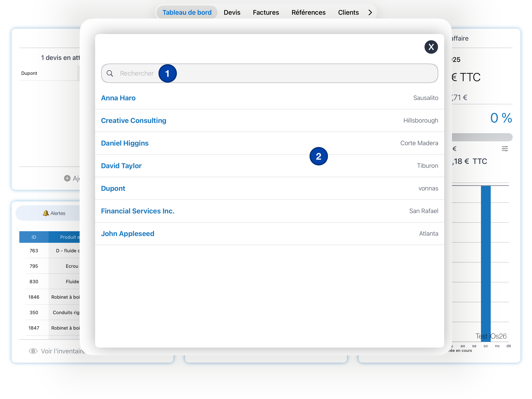Switch to the Devis tab
This screenshot has width=532, height=399.
click(232, 12)
